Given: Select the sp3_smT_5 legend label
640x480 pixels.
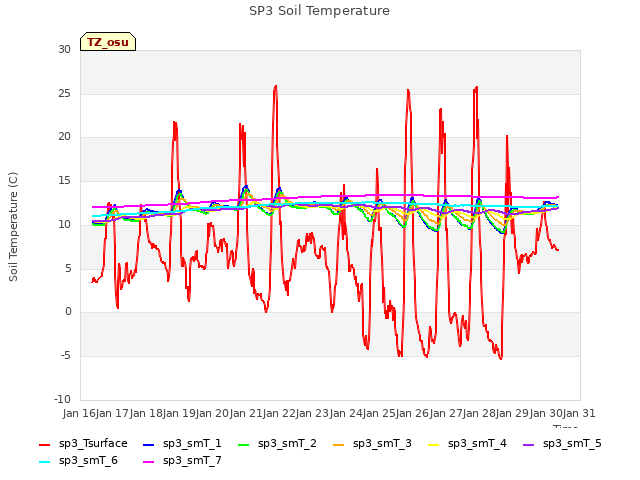Looking at the screenshot, I should pyautogui.click(x=572, y=444).
